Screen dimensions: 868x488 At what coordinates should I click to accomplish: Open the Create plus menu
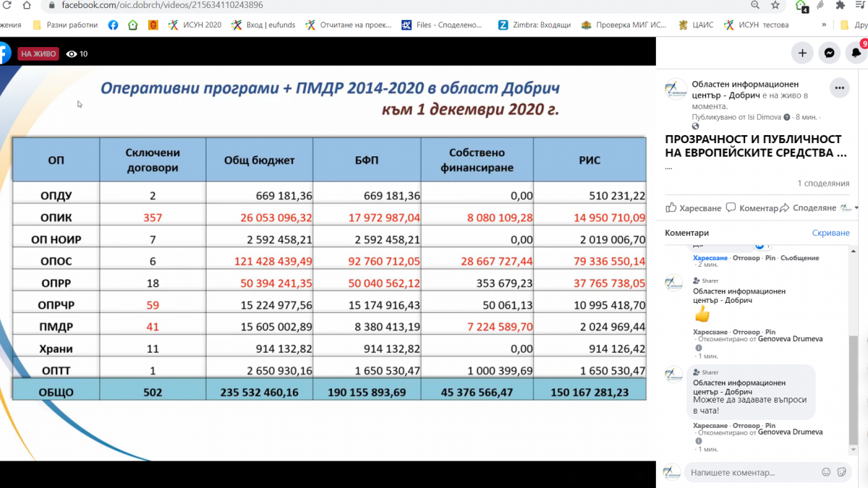point(802,53)
